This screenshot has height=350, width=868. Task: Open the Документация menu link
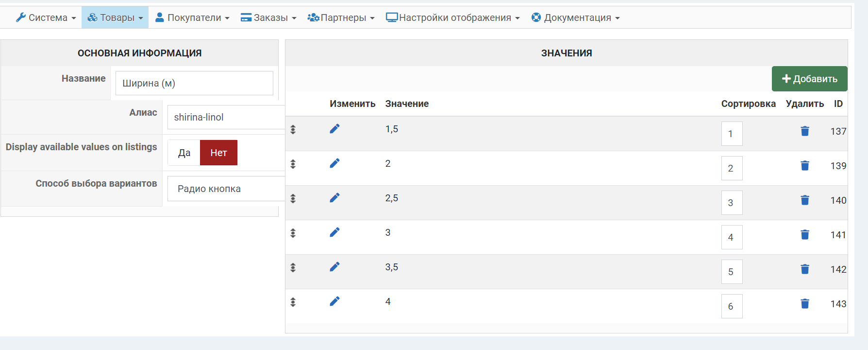[576, 17]
